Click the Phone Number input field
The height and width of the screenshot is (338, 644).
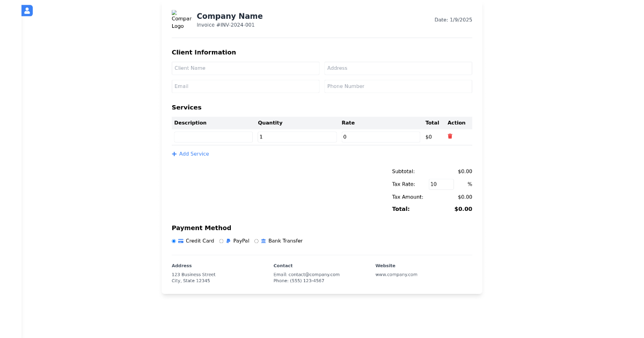click(x=398, y=86)
